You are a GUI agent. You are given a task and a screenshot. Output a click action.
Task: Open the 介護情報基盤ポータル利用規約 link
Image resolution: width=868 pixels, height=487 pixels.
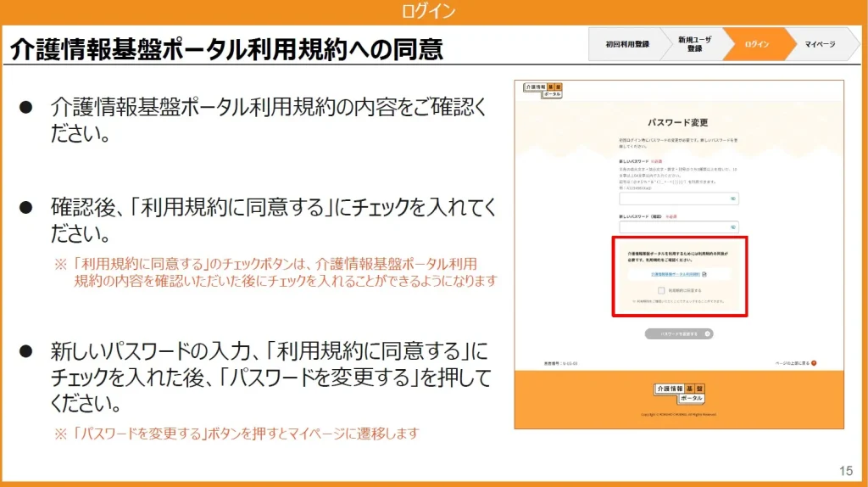pyautogui.click(x=675, y=274)
